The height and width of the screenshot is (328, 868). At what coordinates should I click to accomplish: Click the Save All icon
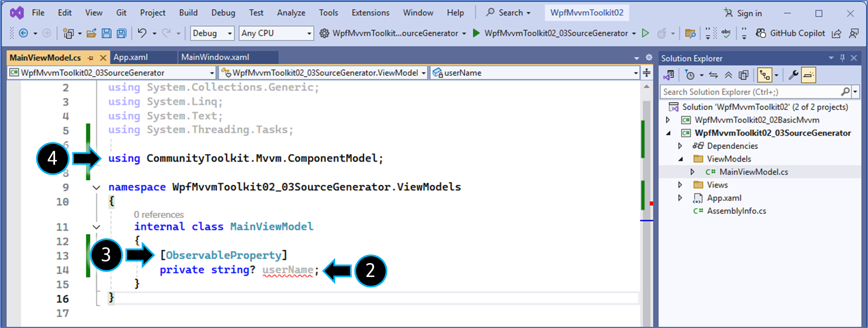pyautogui.click(x=122, y=34)
